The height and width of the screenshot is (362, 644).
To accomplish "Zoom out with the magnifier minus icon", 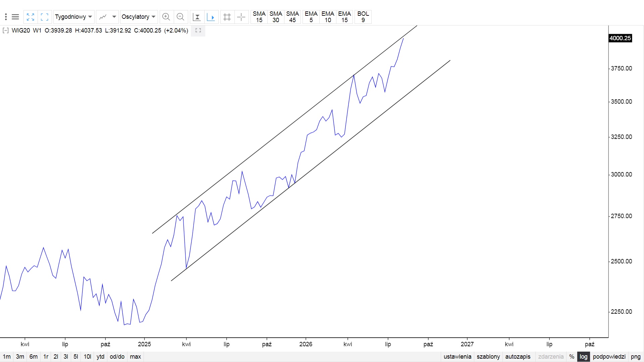I will [x=180, y=17].
